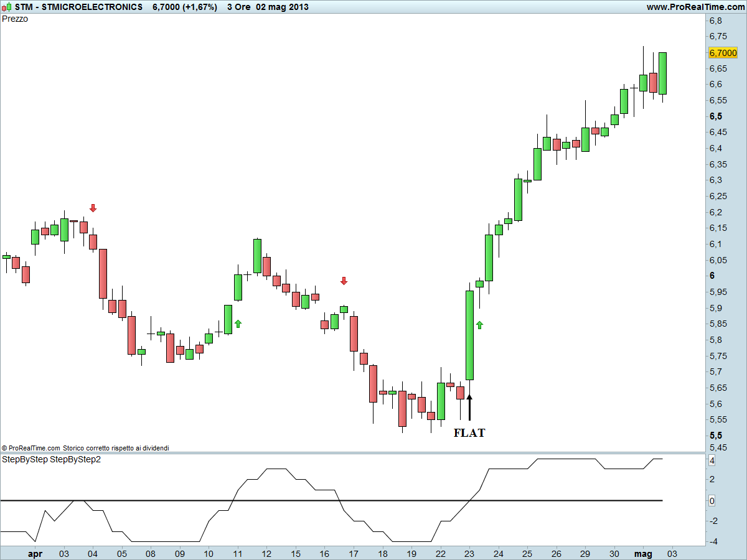
Task: Click the boxed 4 on indicator scale
Action: click(x=712, y=460)
